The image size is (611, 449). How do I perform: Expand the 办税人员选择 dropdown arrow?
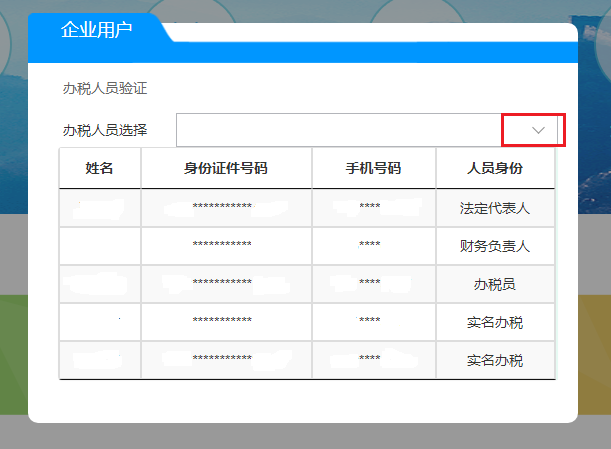click(539, 130)
